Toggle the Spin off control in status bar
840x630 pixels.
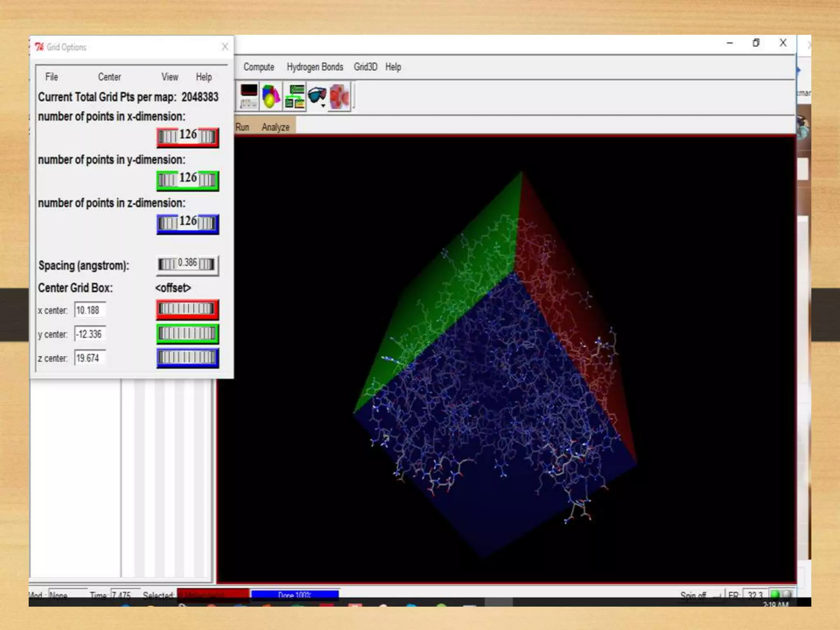pyautogui.click(x=693, y=595)
